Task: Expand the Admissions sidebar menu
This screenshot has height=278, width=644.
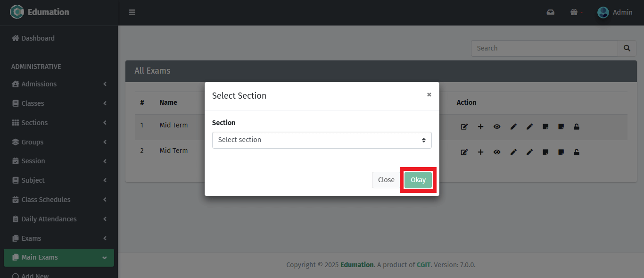Action: pyautogui.click(x=59, y=84)
